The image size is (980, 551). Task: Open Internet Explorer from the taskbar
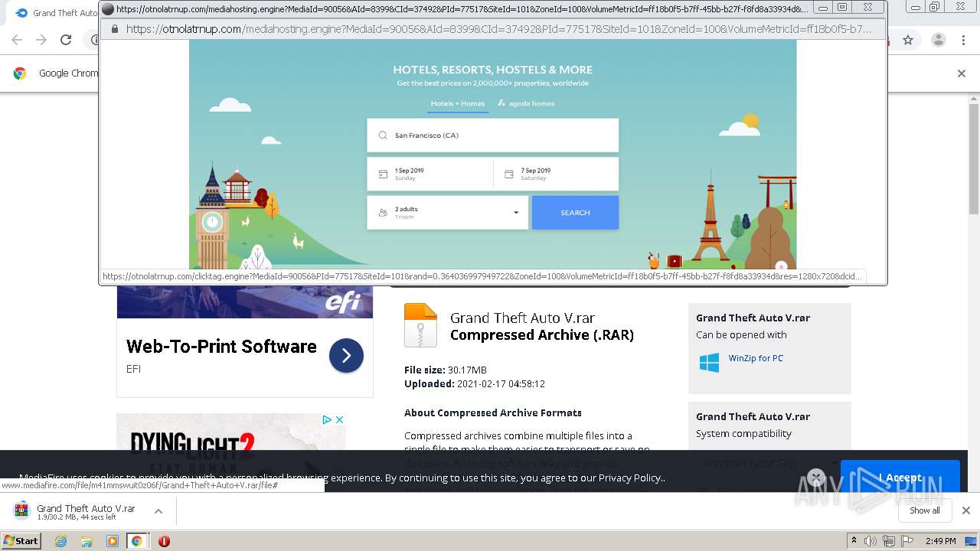(61, 541)
